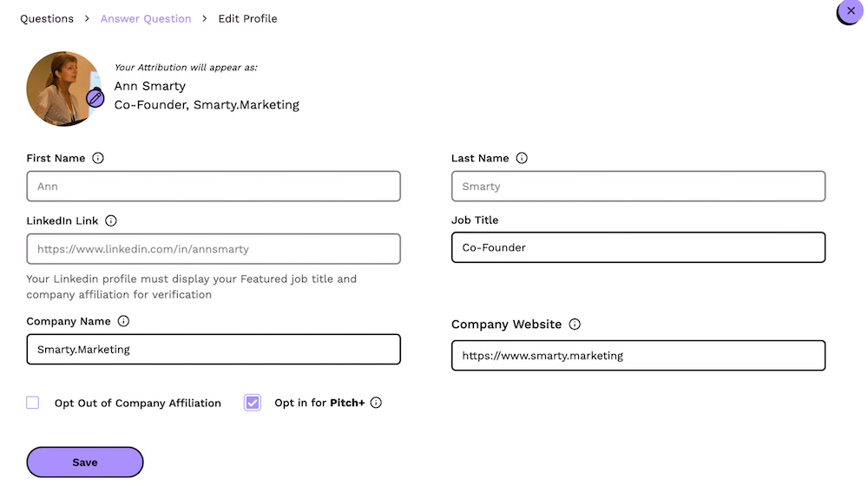The image size is (868, 486).
Task: Go to Questions breadcrumb
Action: point(47,18)
